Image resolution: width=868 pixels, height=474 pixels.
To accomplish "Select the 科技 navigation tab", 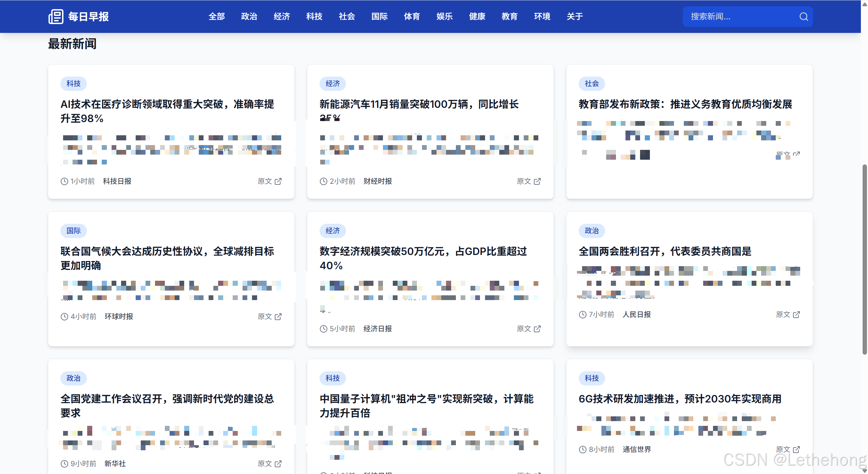I will point(314,16).
